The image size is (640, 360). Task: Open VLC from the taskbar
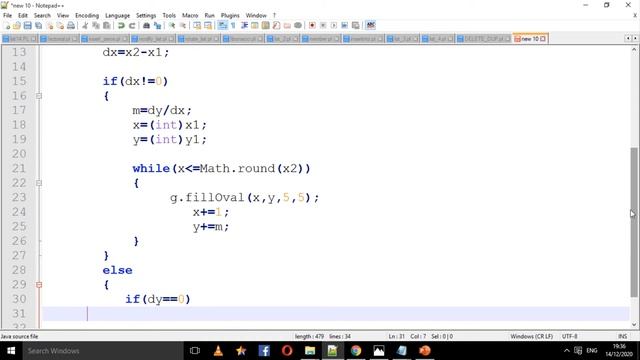[218, 351]
